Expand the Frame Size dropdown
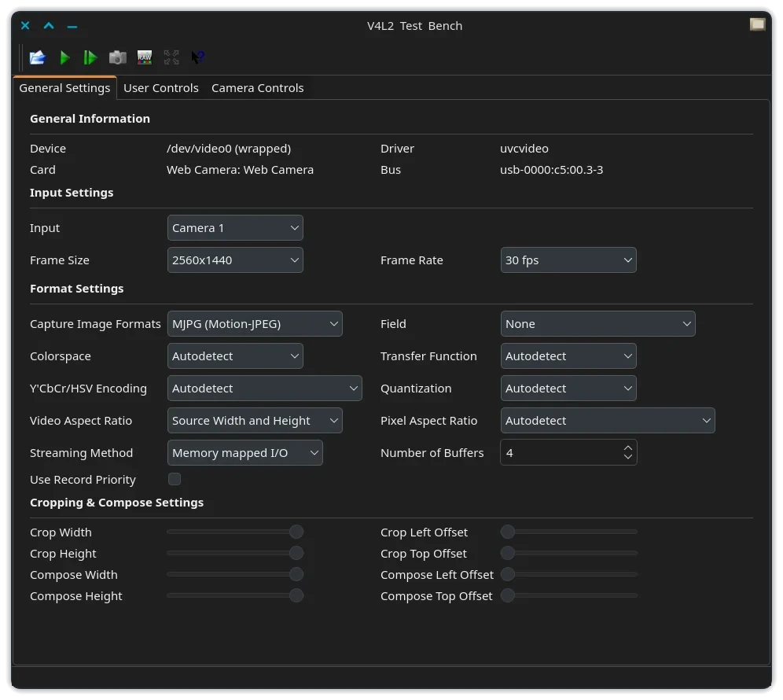The height and width of the screenshot is (700, 783). pyautogui.click(x=235, y=260)
